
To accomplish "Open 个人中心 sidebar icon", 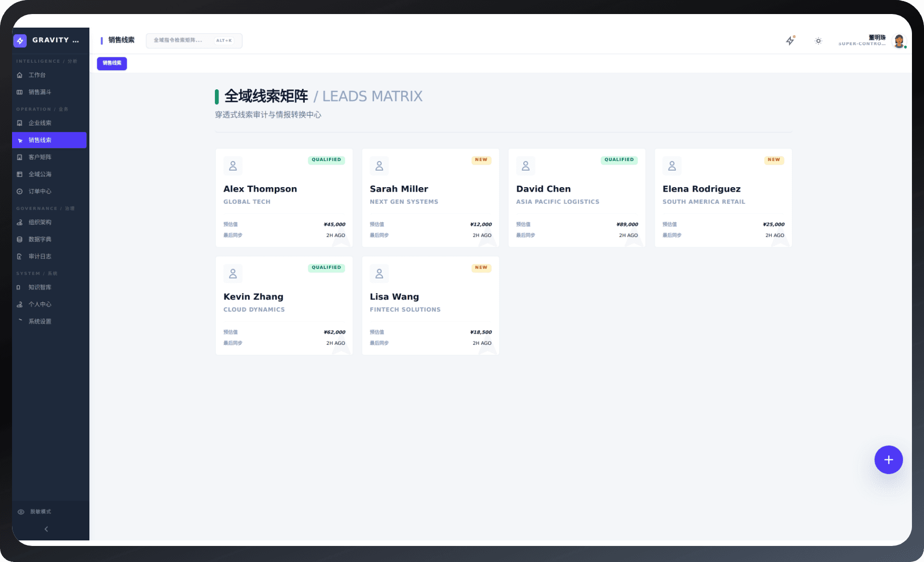I will coord(20,305).
